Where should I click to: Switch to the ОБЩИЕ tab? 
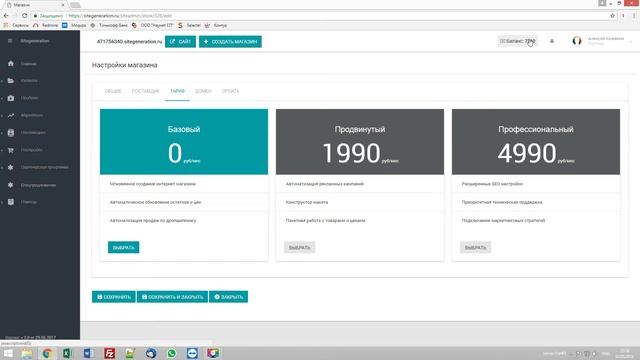coord(113,91)
